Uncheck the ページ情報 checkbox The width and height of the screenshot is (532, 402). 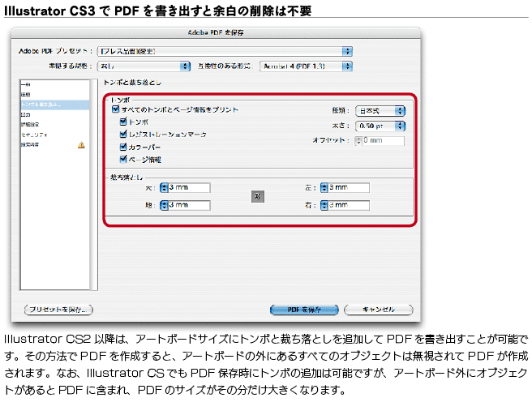123,159
